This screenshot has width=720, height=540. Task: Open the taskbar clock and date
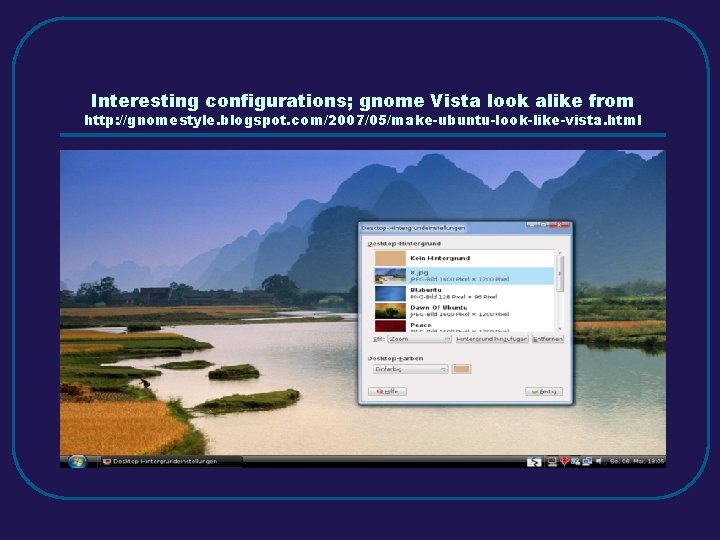pos(636,461)
